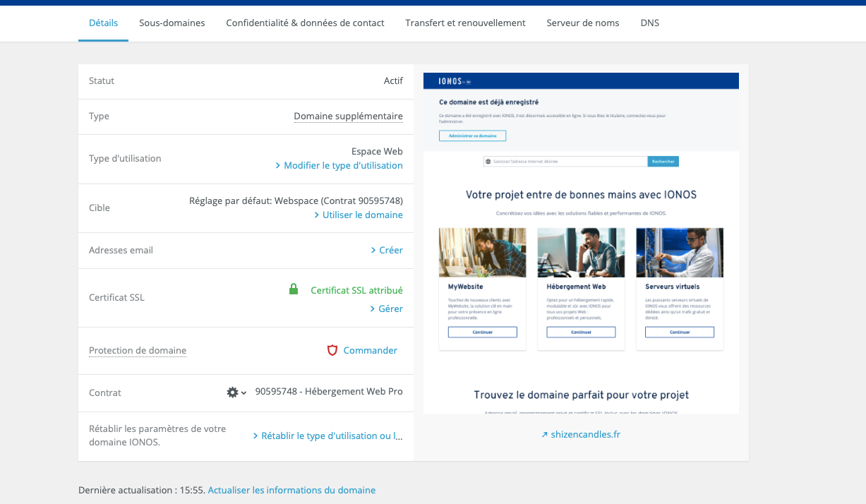Order domain protection via Commander
866x504 pixels.
[370, 351]
